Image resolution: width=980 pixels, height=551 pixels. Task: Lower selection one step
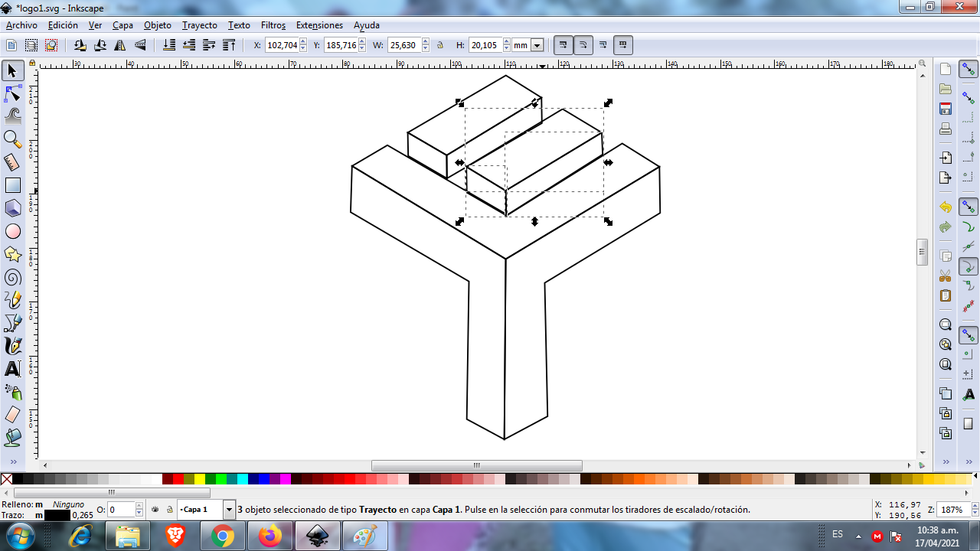point(189,45)
